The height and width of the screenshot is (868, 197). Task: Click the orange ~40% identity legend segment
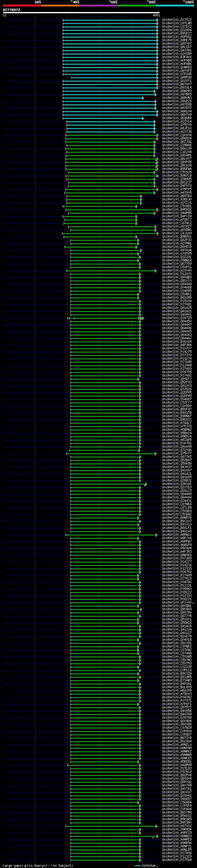pos(60,6)
